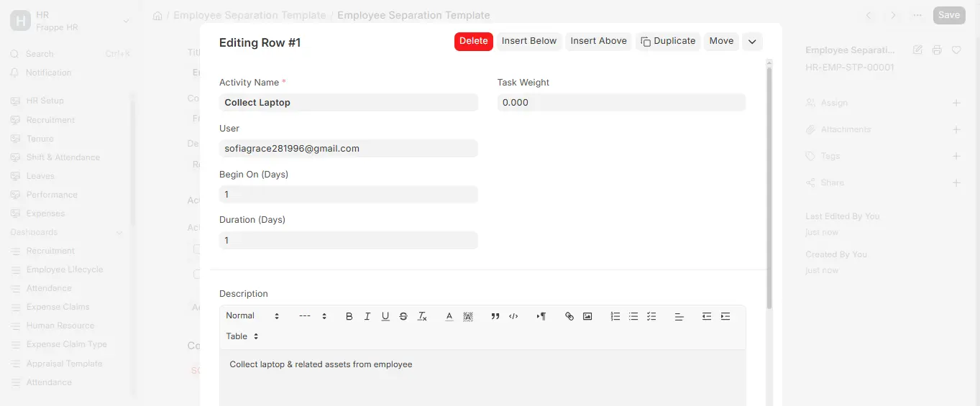Open the '---' font size dropdown
The image size is (980, 406).
[x=313, y=316]
